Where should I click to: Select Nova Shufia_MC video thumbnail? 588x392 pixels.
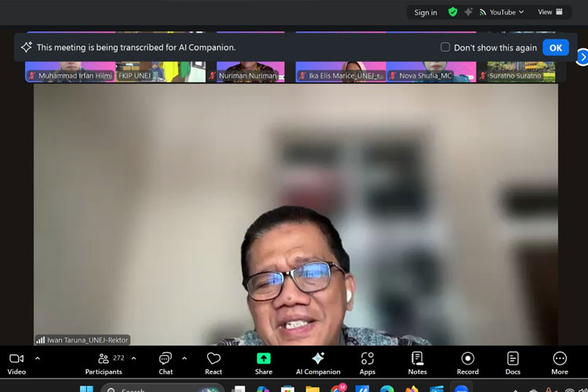pyautogui.click(x=431, y=71)
